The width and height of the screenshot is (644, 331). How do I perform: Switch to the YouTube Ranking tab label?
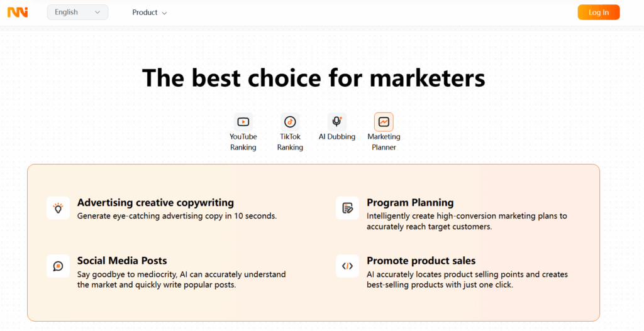[243, 142]
